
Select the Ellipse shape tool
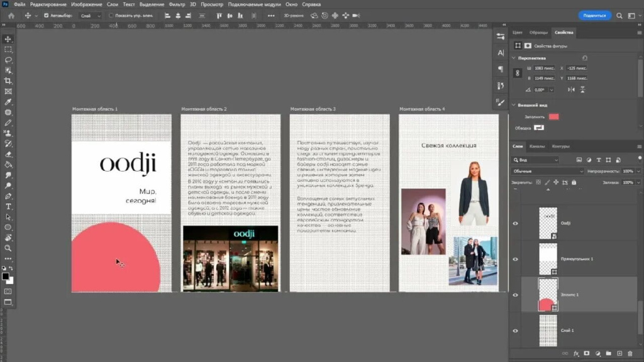(x=8, y=228)
